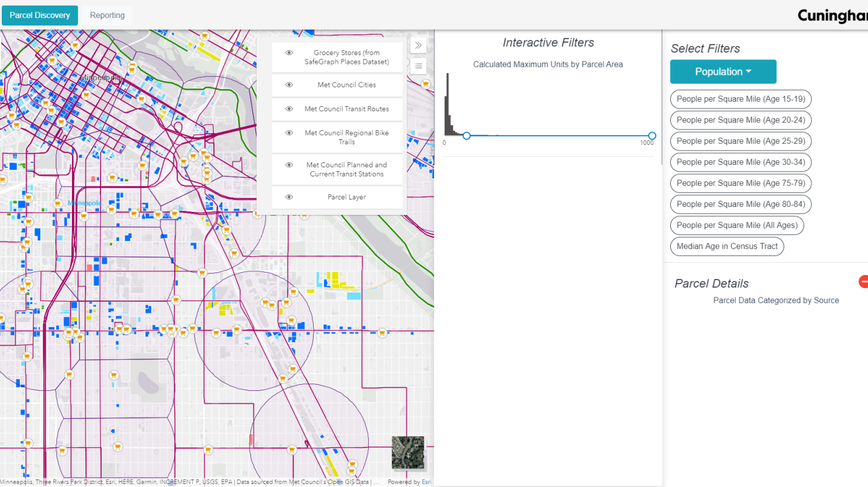Toggle visibility of Grocery Stores layer

coord(289,53)
